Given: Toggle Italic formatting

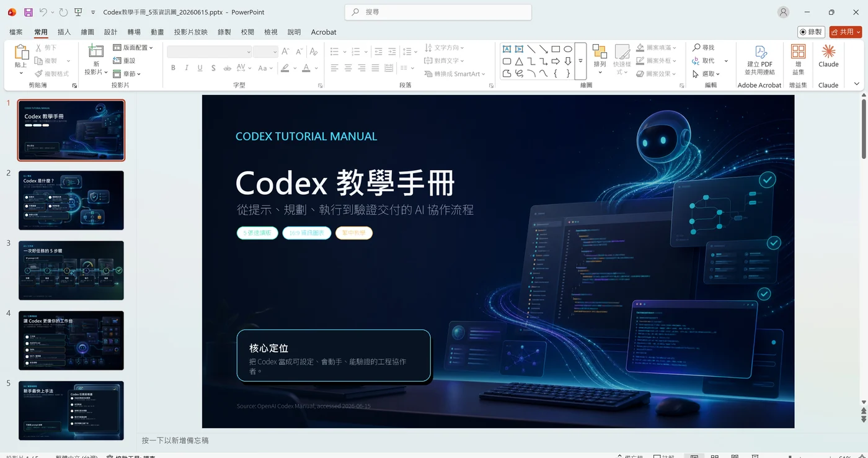Looking at the screenshot, I should coord(187,68).
